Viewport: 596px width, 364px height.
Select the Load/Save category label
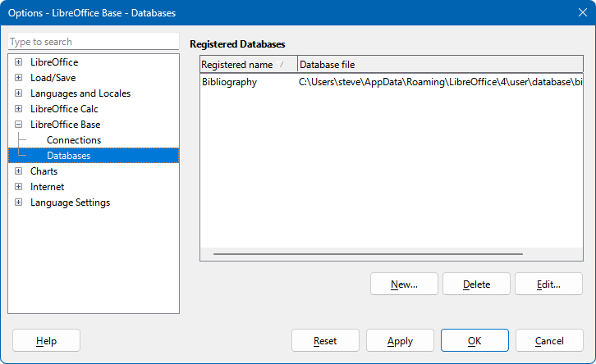click(53, 77)
